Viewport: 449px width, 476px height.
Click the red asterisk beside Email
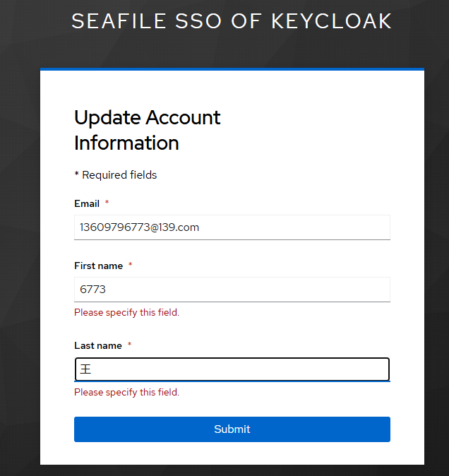pos(107,202)
